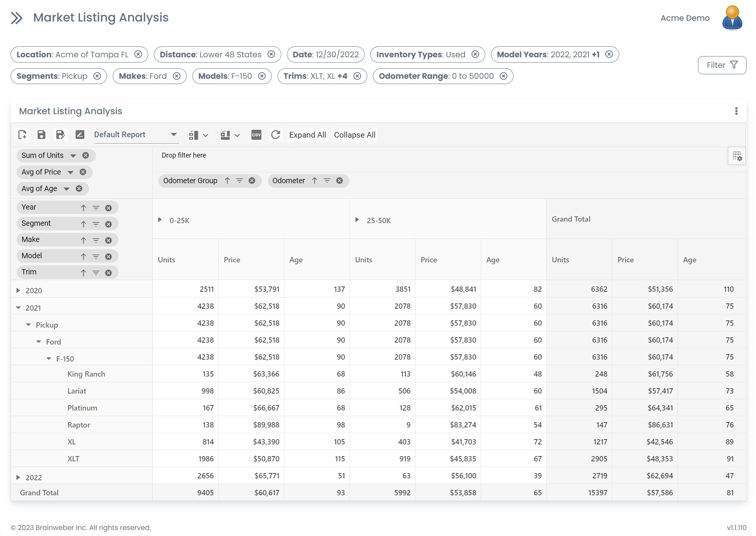Click the Expand All button

307,135
